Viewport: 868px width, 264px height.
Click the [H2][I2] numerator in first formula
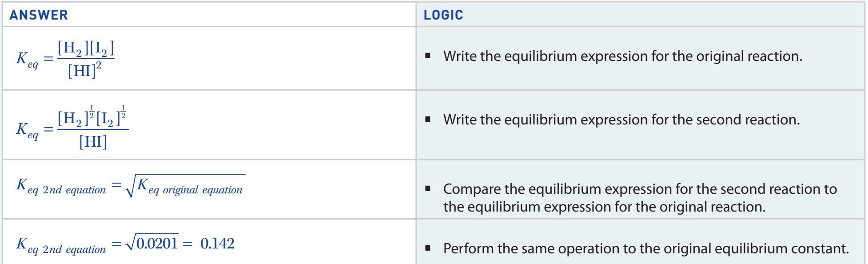(x=86, y=48)
